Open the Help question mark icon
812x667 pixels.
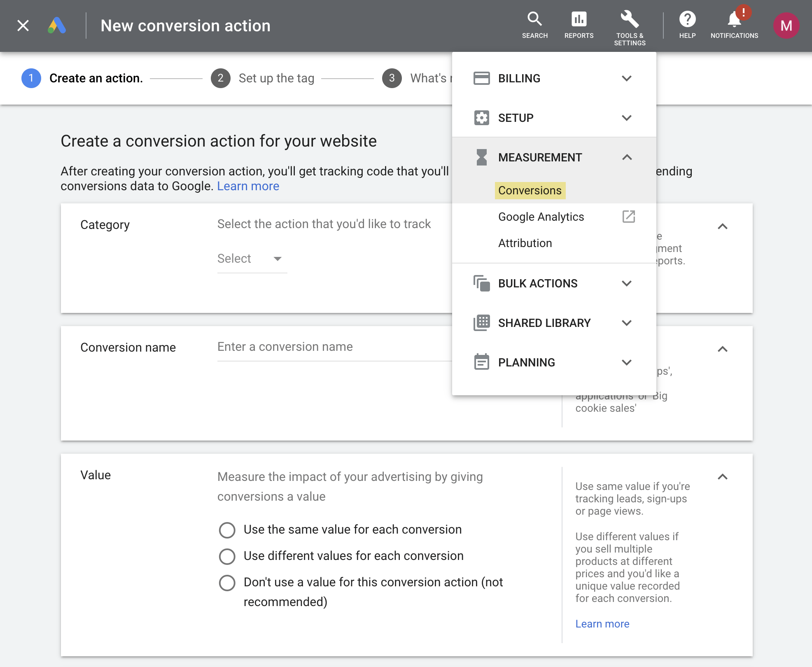point(687,19)
